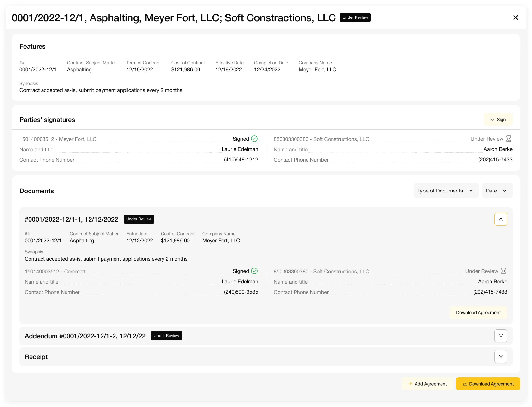Click the contract number 0001/2022-12/1 in the document card
Viewport: 532px width, 407px height.
43,241
